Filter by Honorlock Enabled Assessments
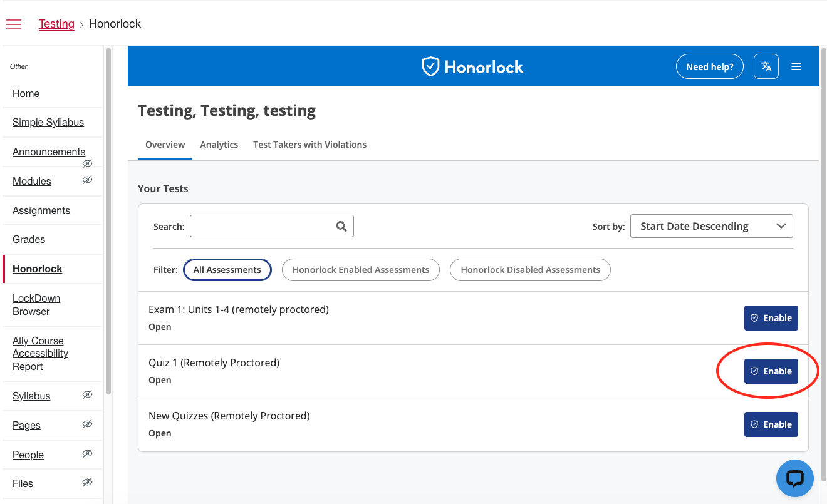This screenshot has width=827, height=504. [361, 270]
